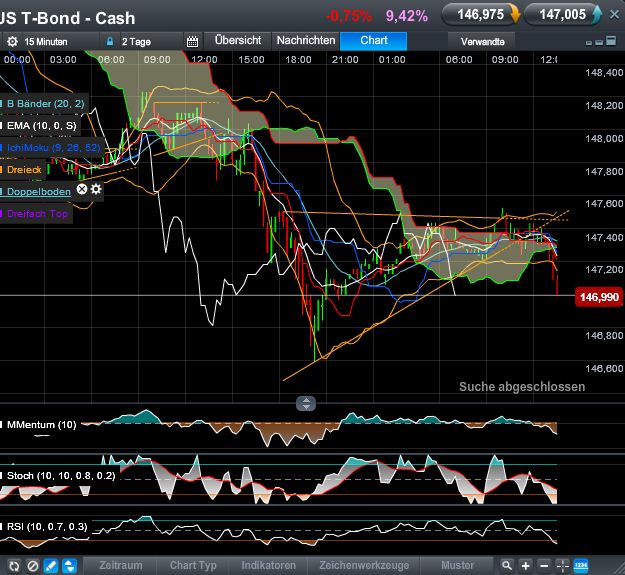Image resolution: width=625 pixels, height=575 pixels.
Task: Select the Dreifach Top pattern label
Action: click(37, 214)
